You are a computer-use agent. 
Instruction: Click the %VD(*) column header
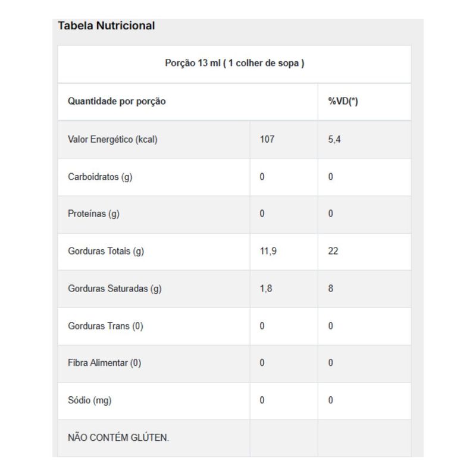[x=343, y=101]
